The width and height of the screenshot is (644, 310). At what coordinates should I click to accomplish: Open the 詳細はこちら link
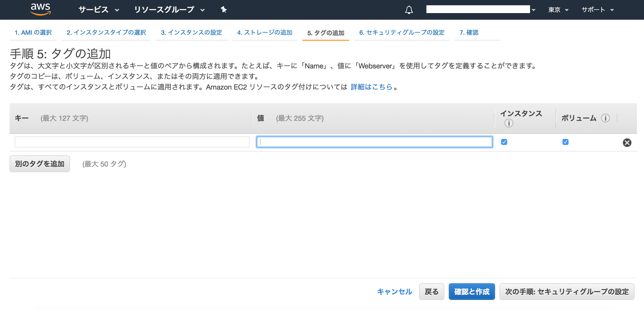(371, 87)
